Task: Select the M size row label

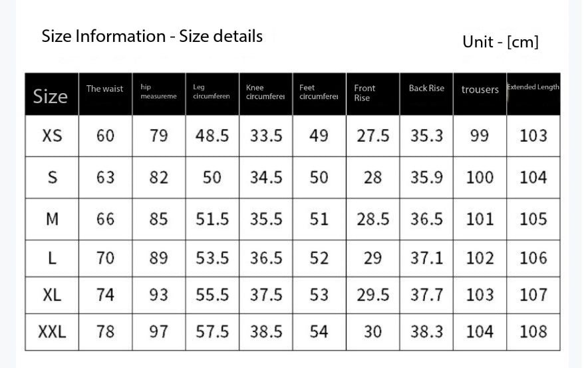Action: 52,219
